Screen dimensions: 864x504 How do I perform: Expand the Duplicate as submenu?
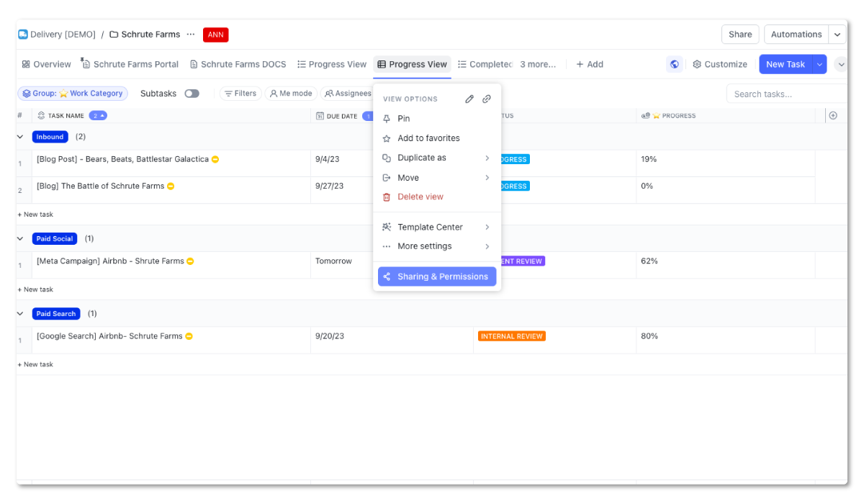tap(423, 158)
